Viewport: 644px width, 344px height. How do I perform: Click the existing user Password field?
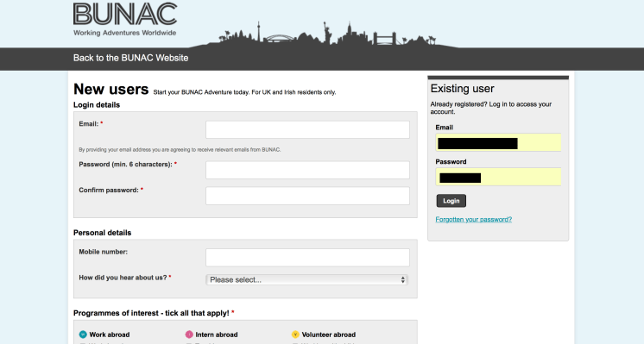pos(498,177)
